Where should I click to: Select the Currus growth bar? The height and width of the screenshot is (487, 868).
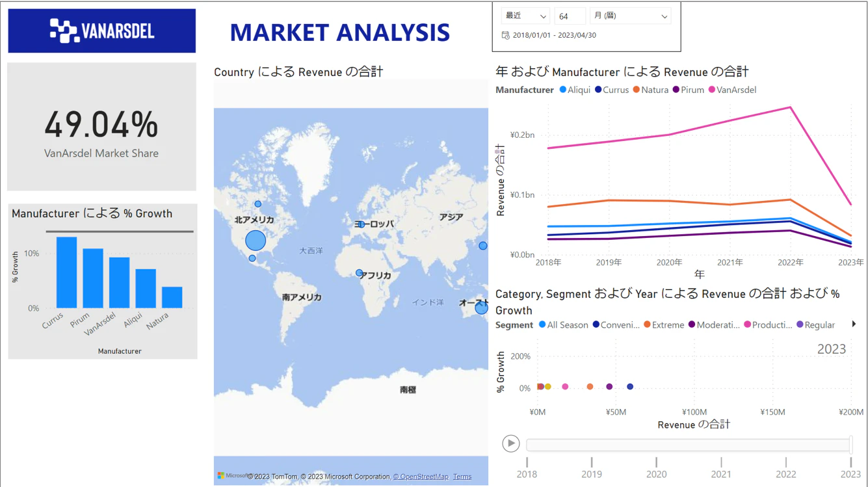coord(67,272)
